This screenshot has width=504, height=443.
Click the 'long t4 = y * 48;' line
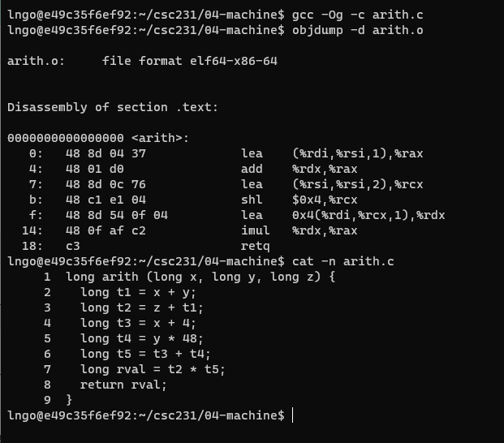click(142, 338)
